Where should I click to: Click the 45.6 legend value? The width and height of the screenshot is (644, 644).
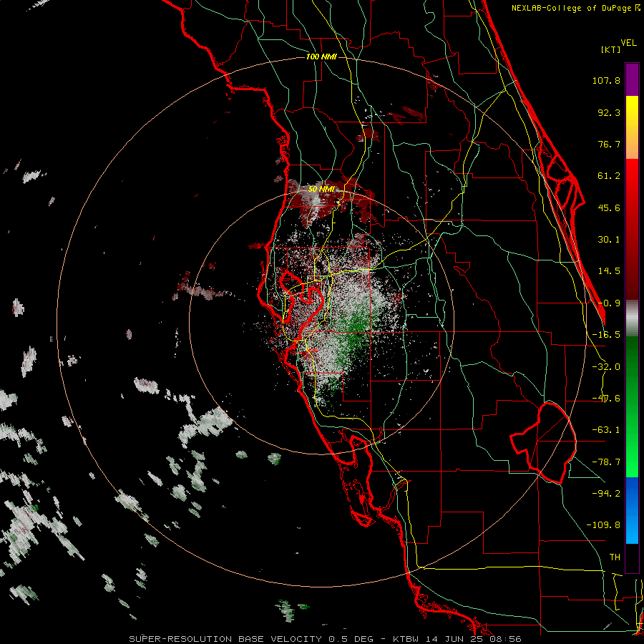(x=609, y=208)
